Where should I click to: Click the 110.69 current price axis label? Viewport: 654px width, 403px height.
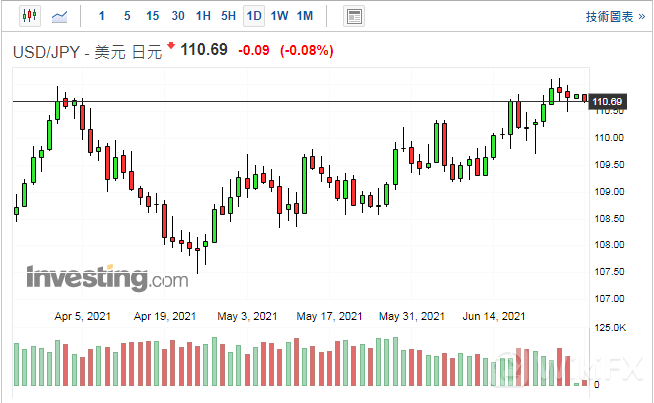click(x=607, y=102)
